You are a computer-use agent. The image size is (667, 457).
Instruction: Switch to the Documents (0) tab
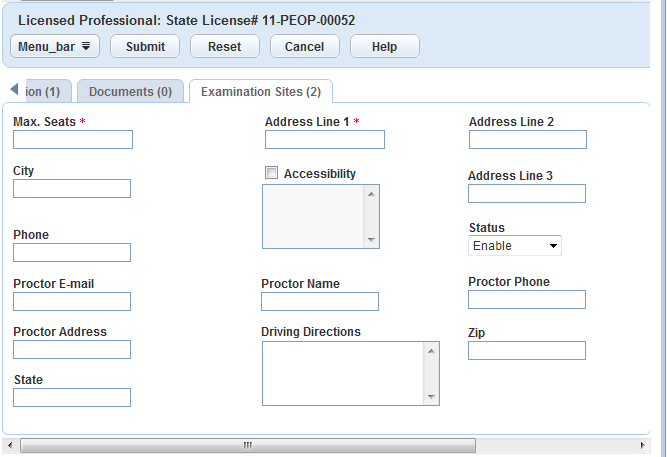(130, 92)
